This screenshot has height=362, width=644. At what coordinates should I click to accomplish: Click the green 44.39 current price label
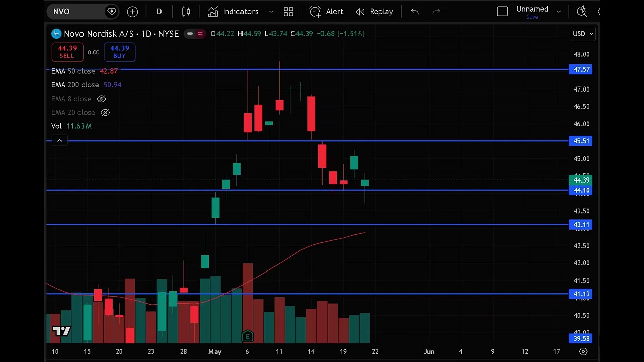(x=581, y=180)
